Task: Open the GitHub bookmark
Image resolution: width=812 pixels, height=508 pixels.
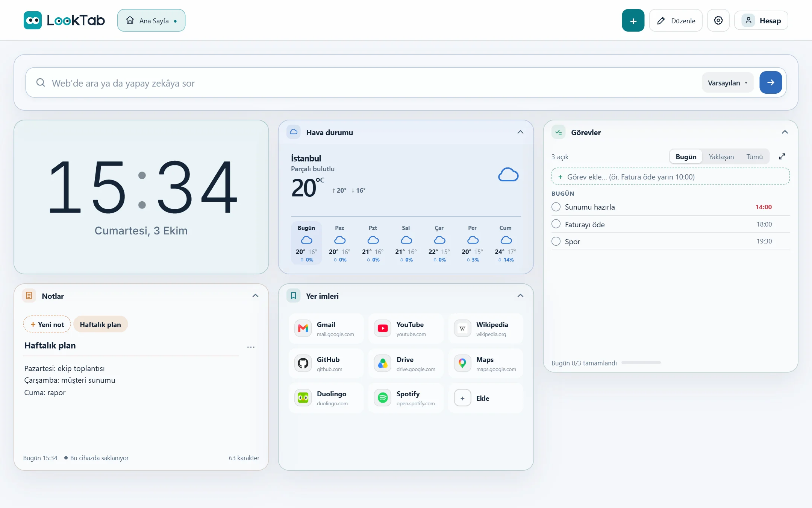Action: [x=326, y=364]
